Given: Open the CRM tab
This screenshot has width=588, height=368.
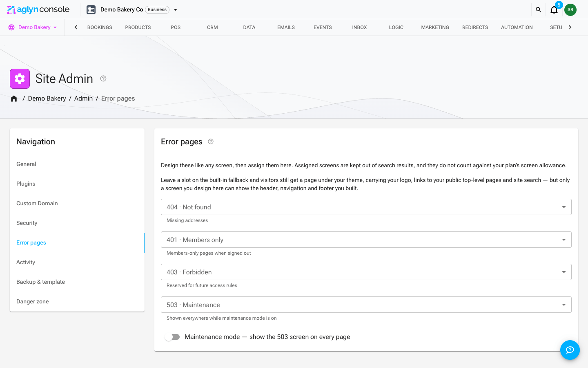Looking at the screenshot, I should 212,27.
